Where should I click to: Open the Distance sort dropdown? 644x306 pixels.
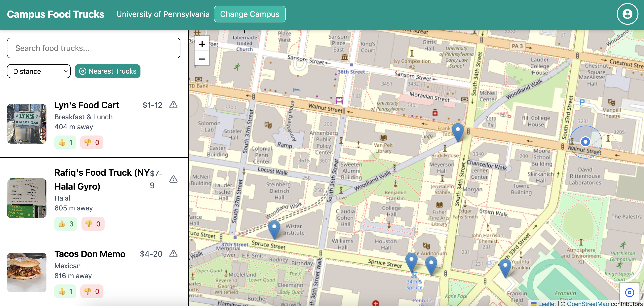point(39,71)
